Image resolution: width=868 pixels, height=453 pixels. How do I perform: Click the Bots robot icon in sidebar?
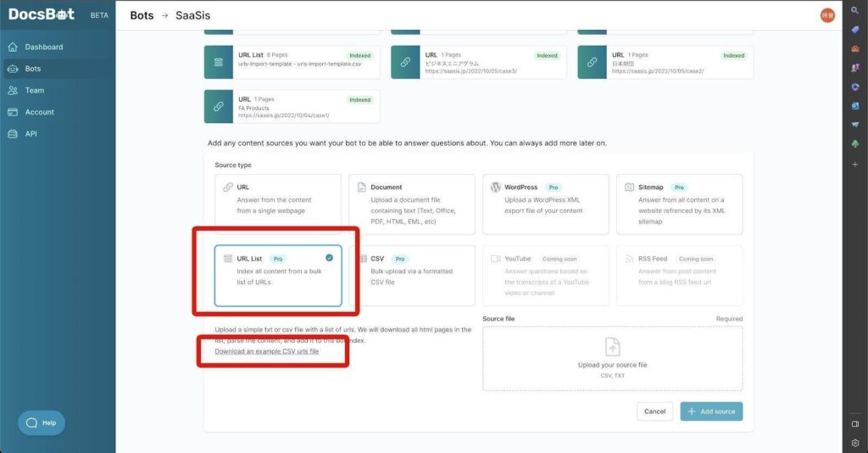[x=13, y=69]
